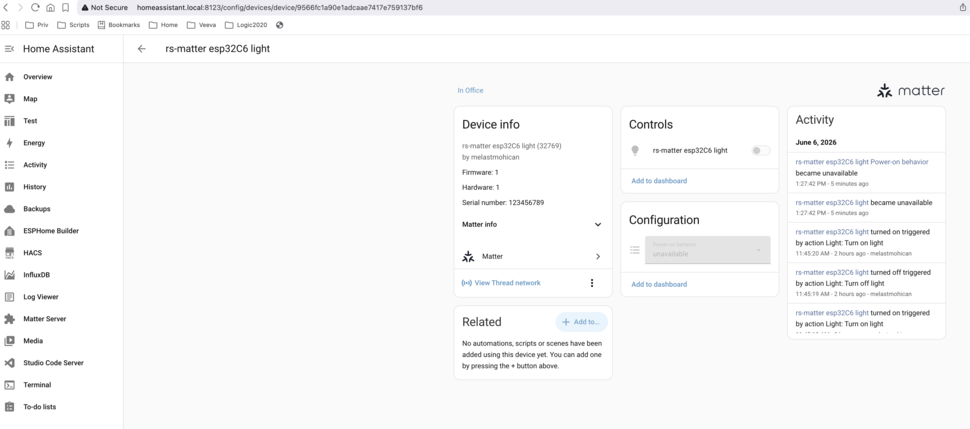Screen dimensions: 970x429
Task: Open the Bookmarks bar item
Action: (x=119, y=25)
